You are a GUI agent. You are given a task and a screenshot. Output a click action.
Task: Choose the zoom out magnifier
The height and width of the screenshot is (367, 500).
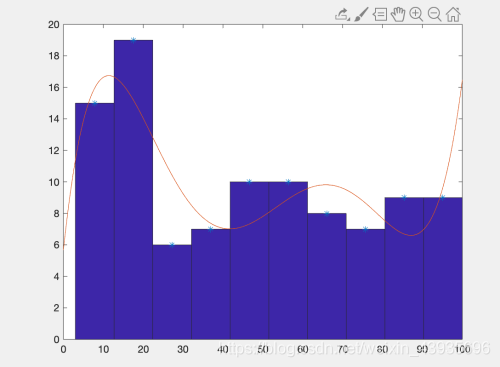tap(435, 14)
